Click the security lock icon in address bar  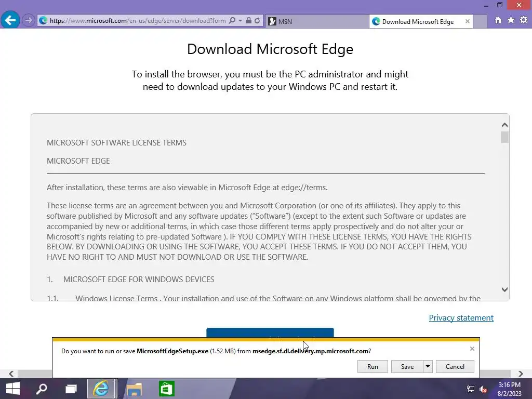249,21
